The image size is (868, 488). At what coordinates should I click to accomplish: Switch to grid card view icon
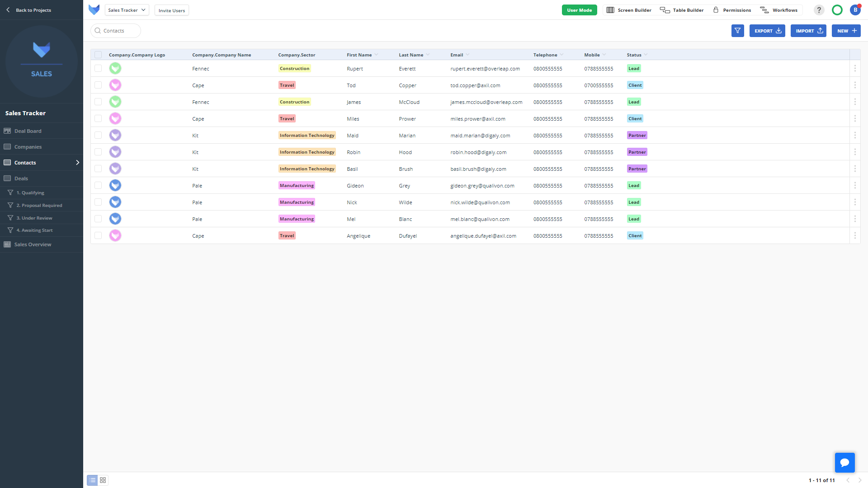coord(103,480)
